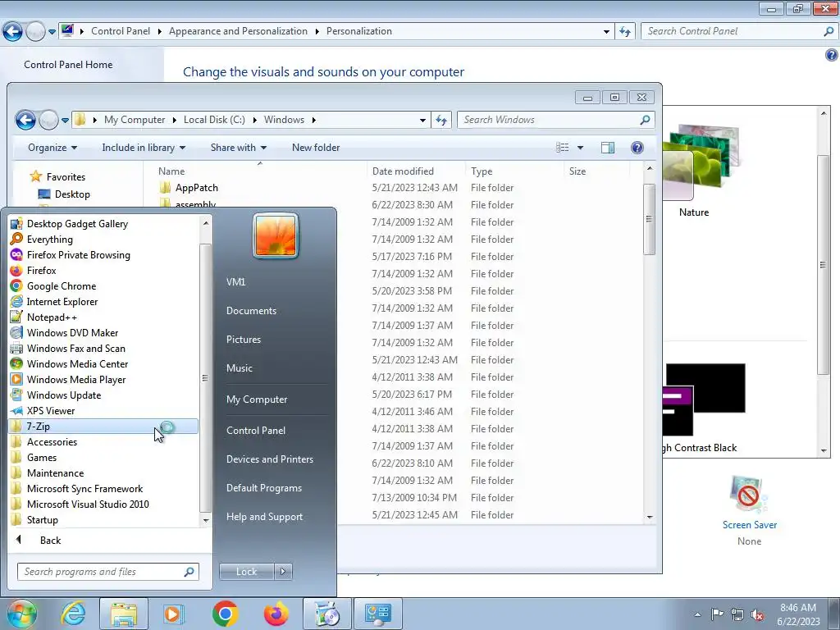This screenshot has height=630, width=840.
Task: Open Firefox Private Browsing entry
Action: point(78,255)
